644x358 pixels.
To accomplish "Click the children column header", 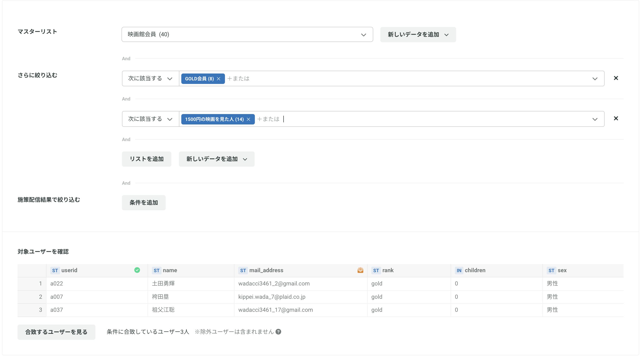I will coord(497,270).
